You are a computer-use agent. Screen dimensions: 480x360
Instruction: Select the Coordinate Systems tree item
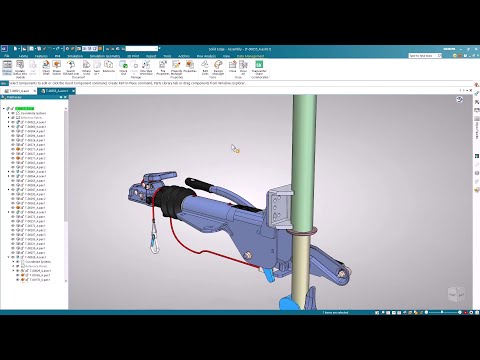[34, 113]
